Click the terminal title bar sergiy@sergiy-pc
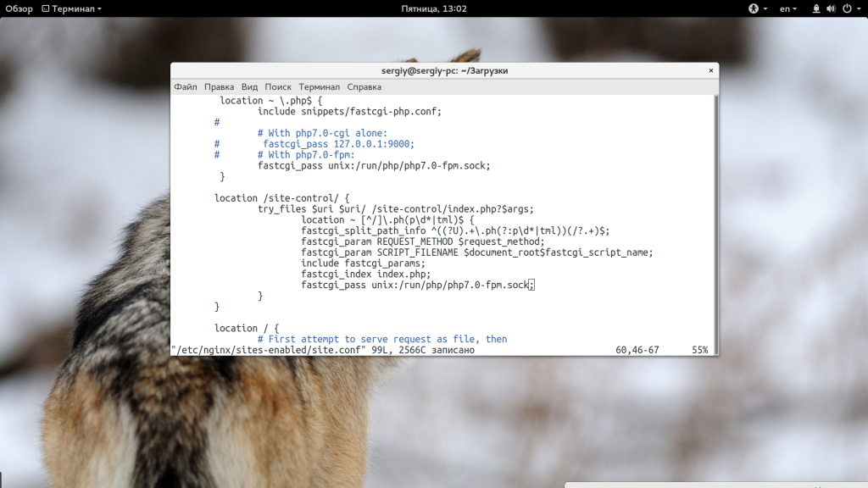Viewport: 868px width, 488px height. [444, 71]
